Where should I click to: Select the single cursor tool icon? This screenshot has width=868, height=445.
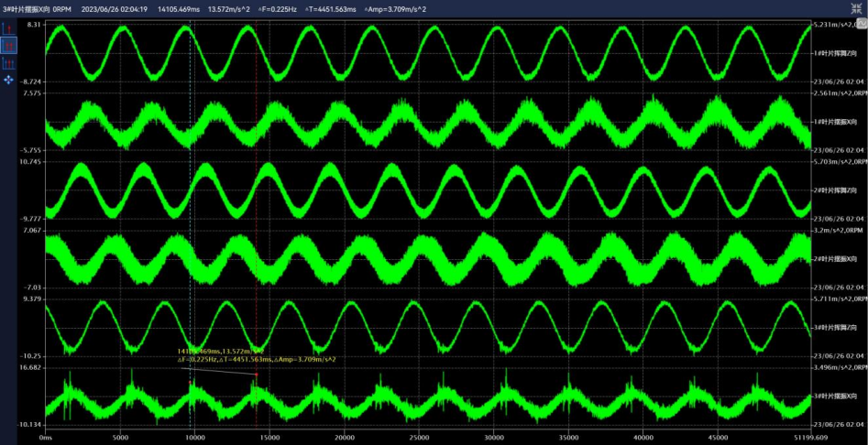point(10,28)
